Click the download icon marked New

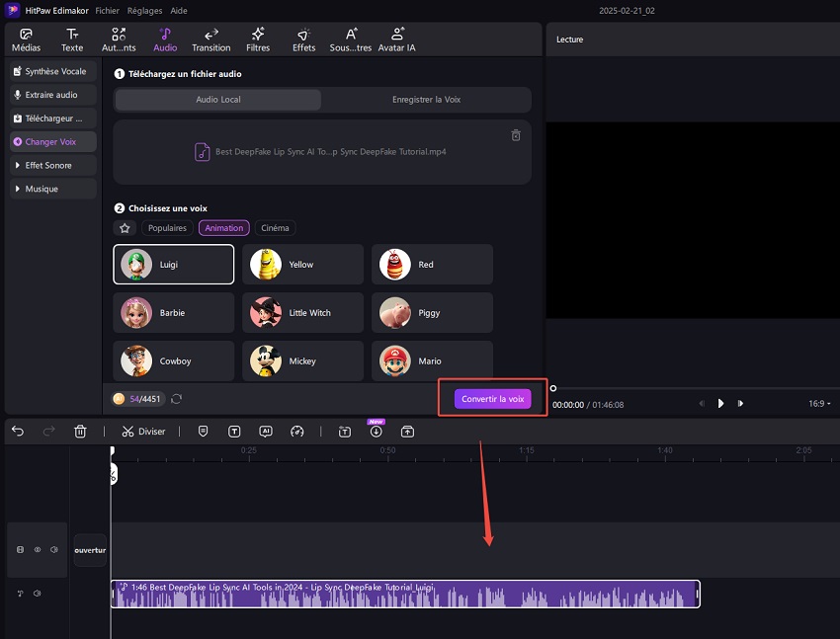[x=376, y=432]
